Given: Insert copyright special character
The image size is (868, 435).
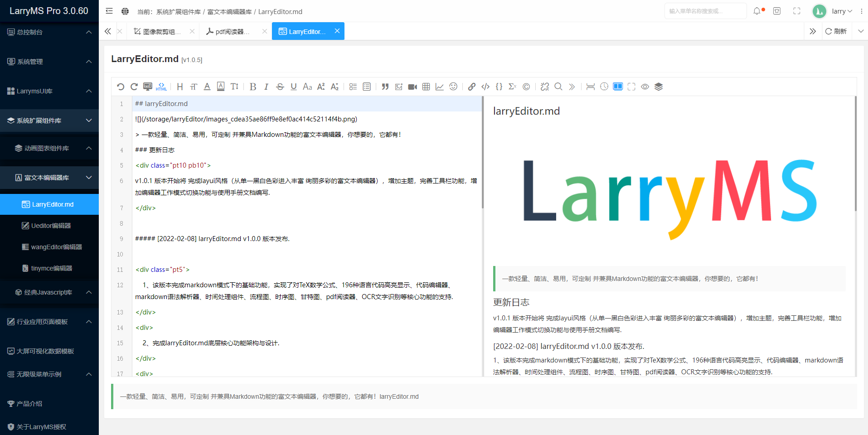Looking at the screenshot, I should click(526, 87).
